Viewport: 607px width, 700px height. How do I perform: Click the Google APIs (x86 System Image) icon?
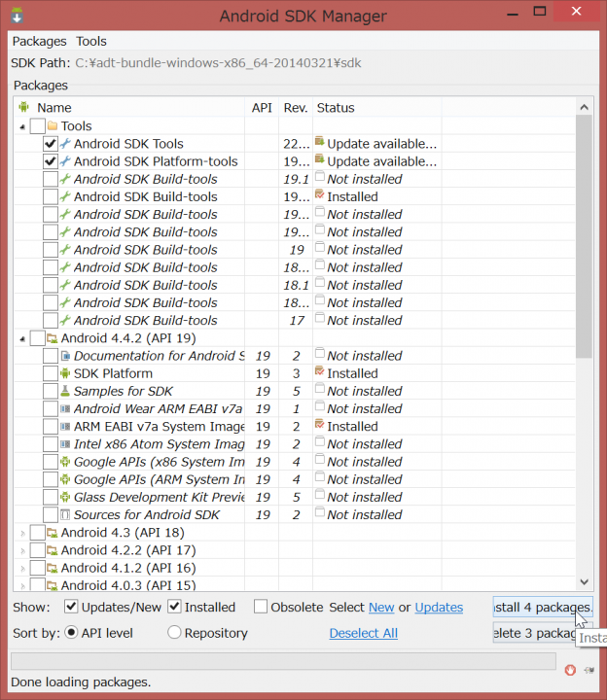pos(65,462)
